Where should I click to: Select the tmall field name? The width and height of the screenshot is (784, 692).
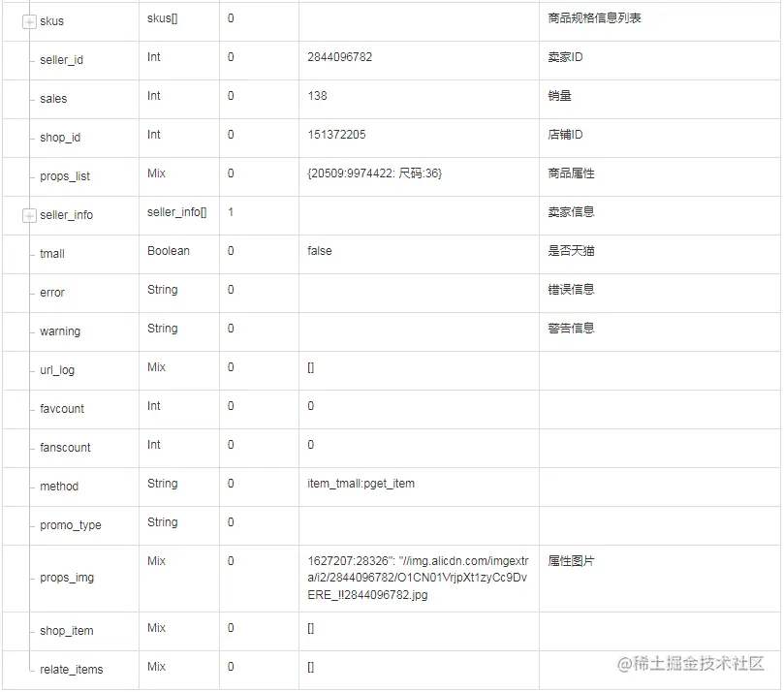[x=52, y=254]
